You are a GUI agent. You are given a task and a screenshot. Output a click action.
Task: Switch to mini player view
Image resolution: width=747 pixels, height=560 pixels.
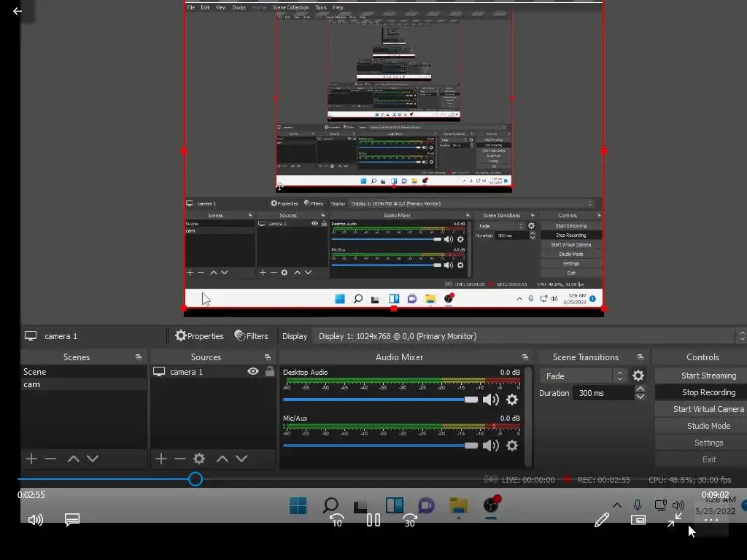(x=638, y=519)
